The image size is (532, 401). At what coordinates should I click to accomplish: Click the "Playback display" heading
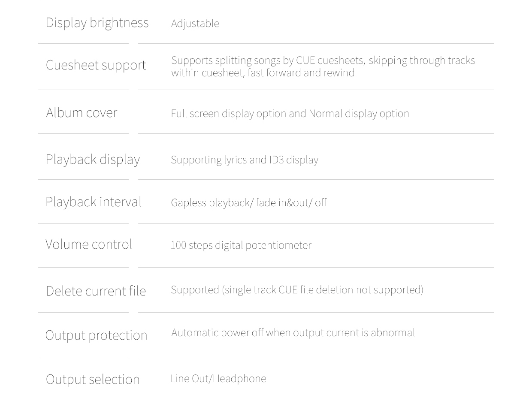tap(93, 160)
